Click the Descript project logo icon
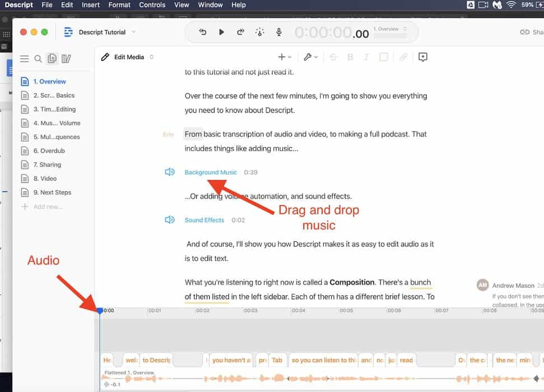 [x=68, y=32]
